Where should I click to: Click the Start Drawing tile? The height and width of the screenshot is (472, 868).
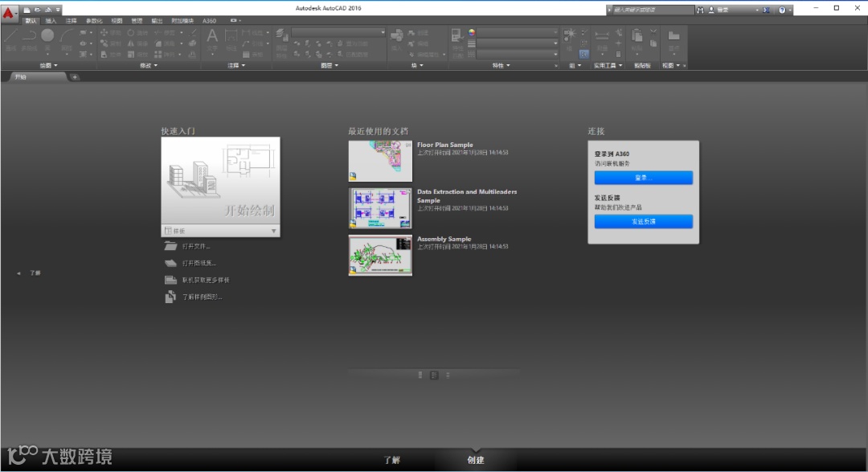pos(220,181)
